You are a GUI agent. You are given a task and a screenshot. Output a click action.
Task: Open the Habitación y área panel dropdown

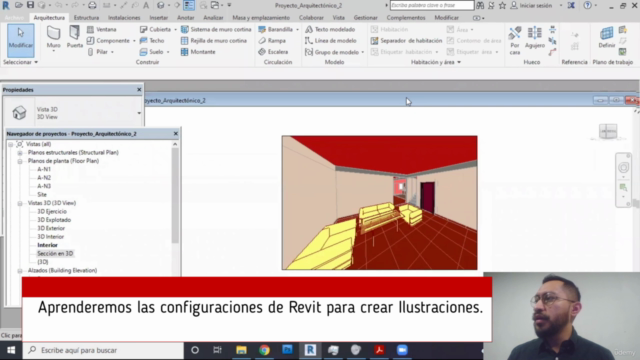tap(436, 62)
